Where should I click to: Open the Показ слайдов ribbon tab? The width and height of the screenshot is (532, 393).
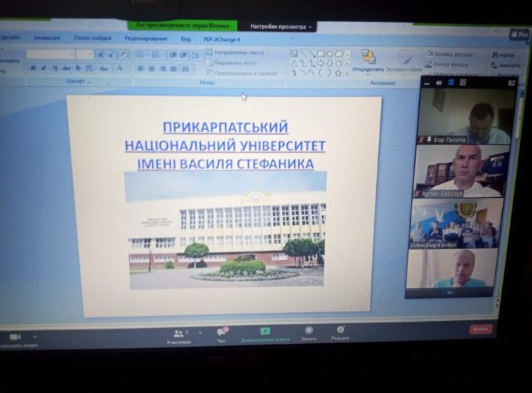click(x=93, y=38)
